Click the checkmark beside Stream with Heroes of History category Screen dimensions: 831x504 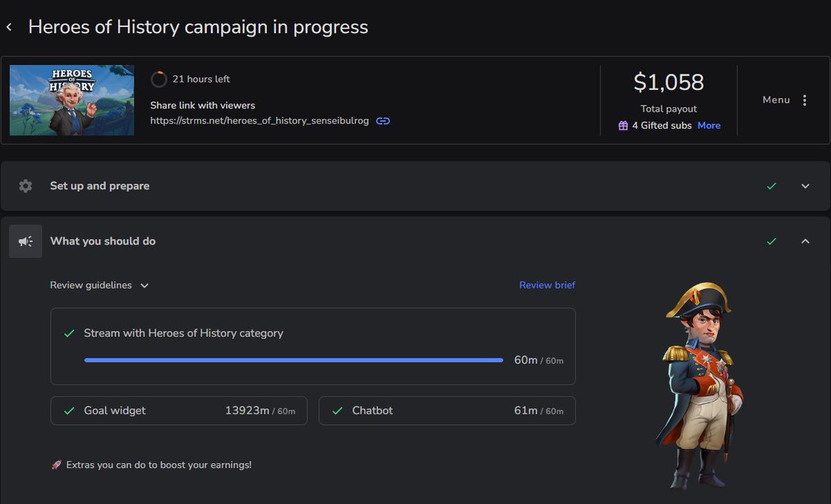tap(69, 333)
